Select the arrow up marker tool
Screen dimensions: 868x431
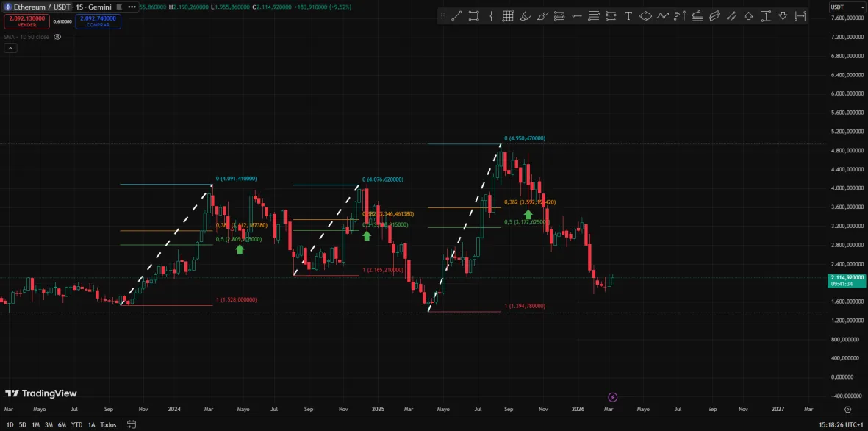click(x=748, y=16)
